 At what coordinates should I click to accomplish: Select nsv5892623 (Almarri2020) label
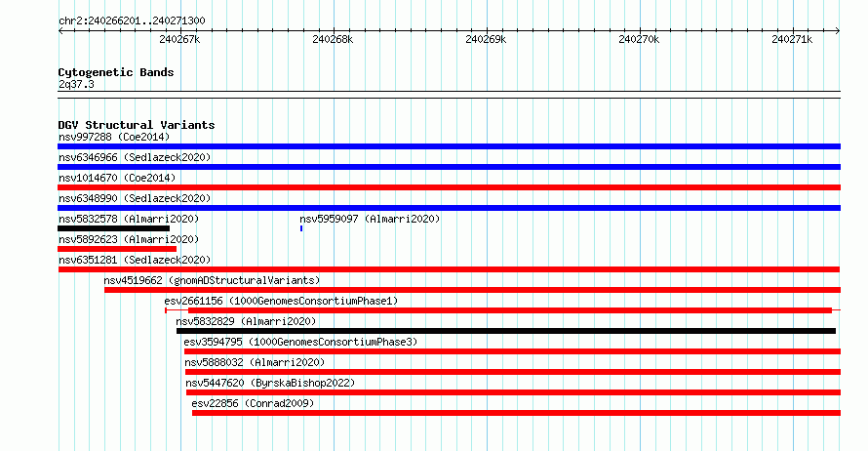coord(129,239)
